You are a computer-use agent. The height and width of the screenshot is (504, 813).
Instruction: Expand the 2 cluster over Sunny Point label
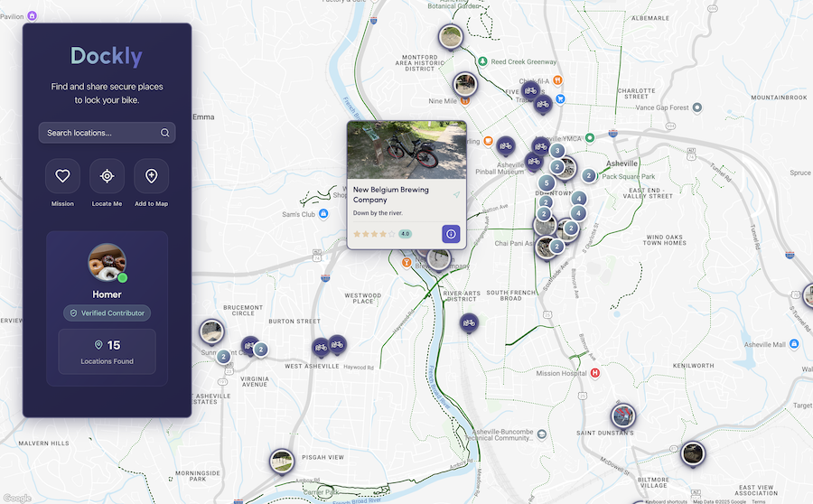coord(223,357)
